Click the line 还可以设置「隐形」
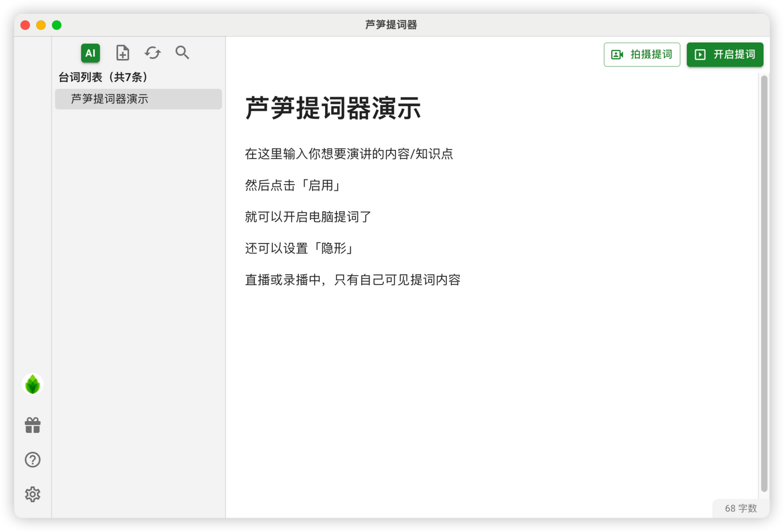 point(299,248)
